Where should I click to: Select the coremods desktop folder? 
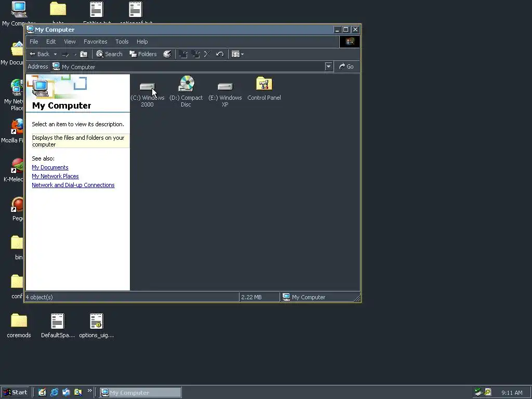pyautogui.click(x=19, y=326)
